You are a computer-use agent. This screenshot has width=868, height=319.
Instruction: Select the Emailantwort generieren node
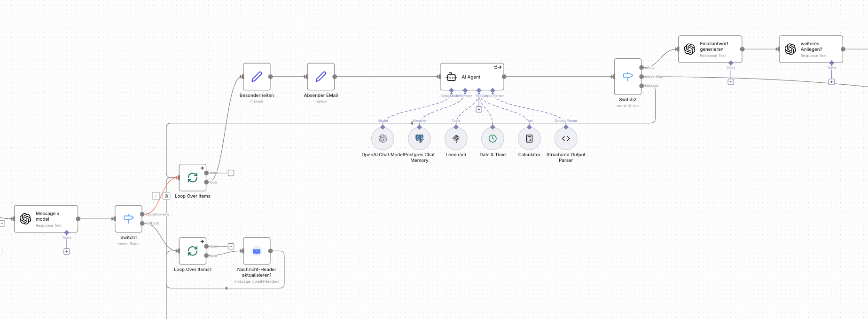point(710,49)
